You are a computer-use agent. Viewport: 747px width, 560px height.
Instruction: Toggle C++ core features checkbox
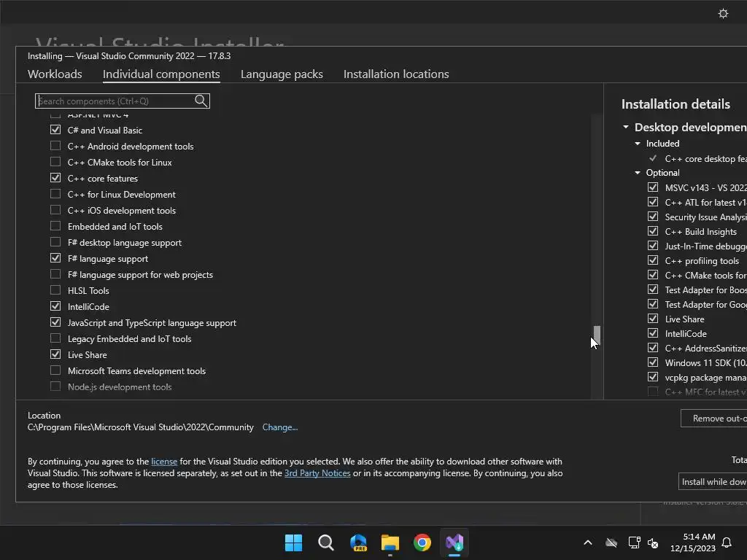55,178
